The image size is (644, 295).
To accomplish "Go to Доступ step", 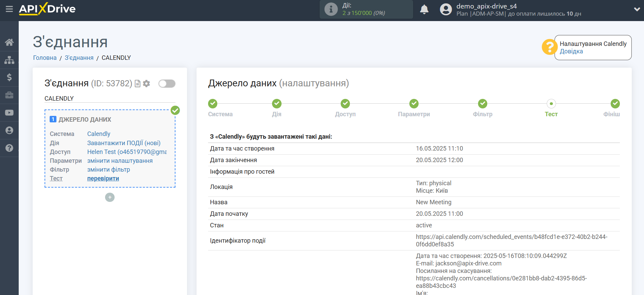I will pos(345,104).
